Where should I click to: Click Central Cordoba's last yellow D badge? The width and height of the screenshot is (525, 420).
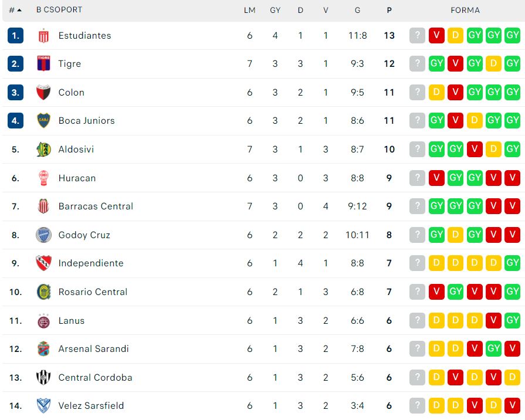pos(512,377)
